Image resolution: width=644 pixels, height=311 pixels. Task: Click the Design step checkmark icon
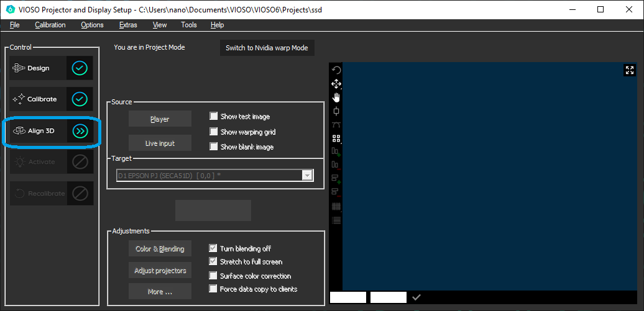pyautogui.click(x=80, y=68)
